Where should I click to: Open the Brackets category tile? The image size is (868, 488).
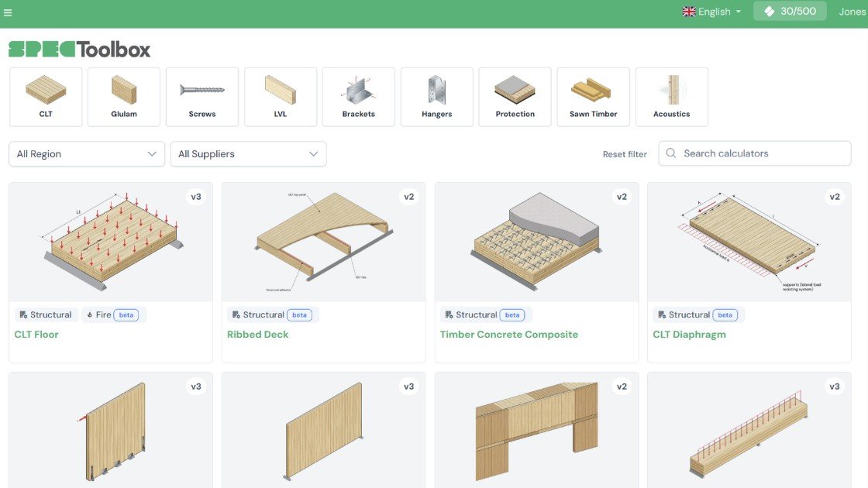coord(359,97)
